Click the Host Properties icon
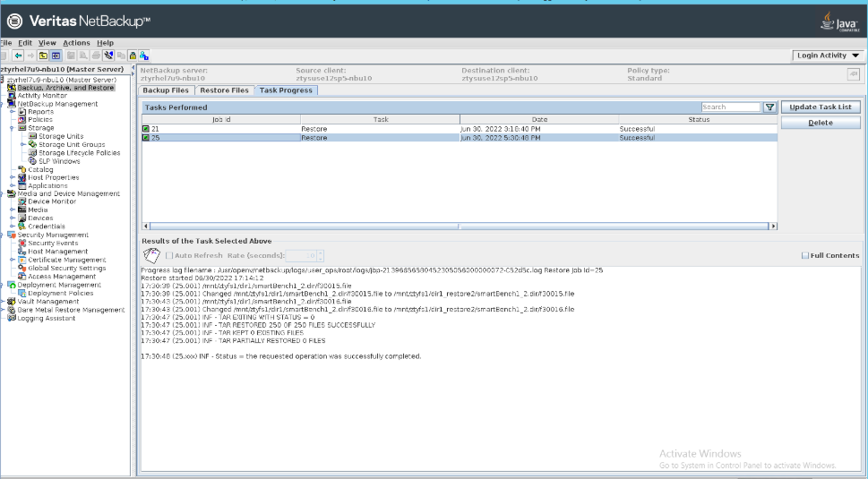 click(22, 177)
